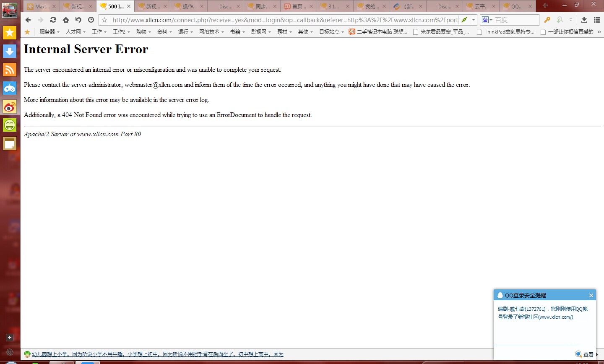Open the Weibo sidebar icon
The height and width of the screenshot is (364, 604).
(10, 107)
